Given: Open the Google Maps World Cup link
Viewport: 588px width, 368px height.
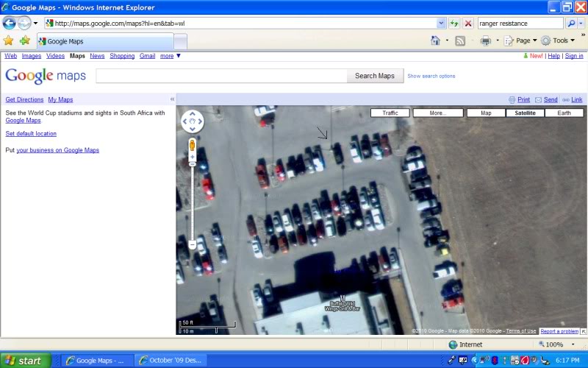Looking at the screenshot, I should (23, 121).
